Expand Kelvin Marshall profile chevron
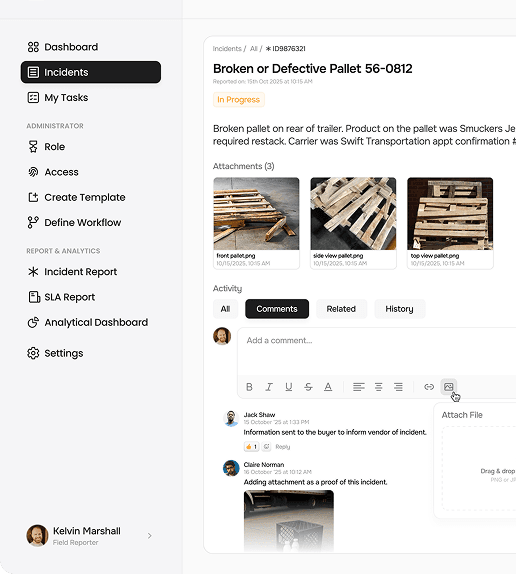This screenshot has width=516, height=574. pos(149,536)
